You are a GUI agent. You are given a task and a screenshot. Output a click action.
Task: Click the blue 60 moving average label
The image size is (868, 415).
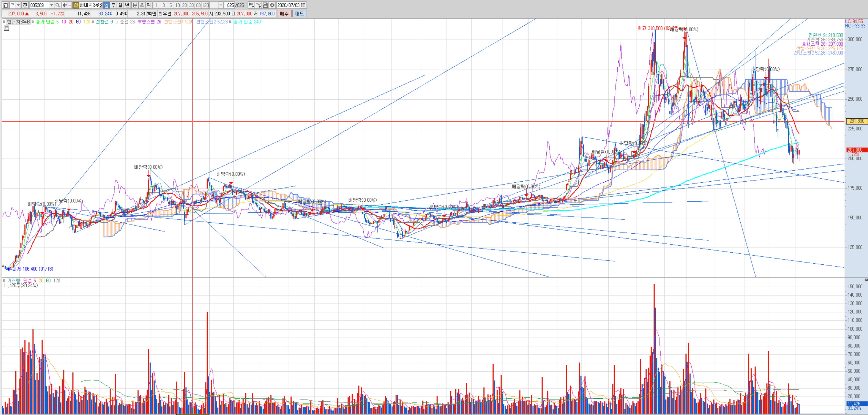(78, 21)
